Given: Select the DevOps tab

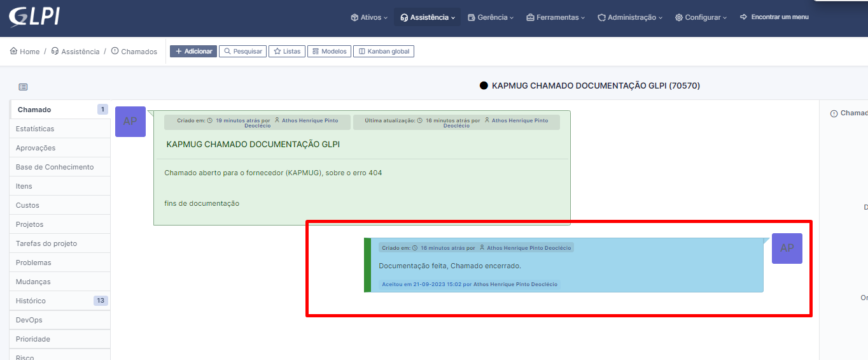Looking at the screenshot, I should pos(60,320).
